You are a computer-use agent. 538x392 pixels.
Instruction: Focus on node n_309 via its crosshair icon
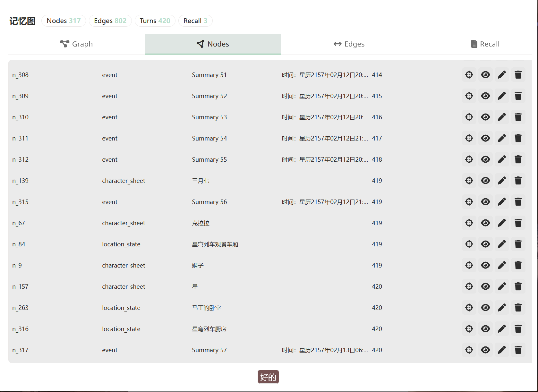point(469,96)
